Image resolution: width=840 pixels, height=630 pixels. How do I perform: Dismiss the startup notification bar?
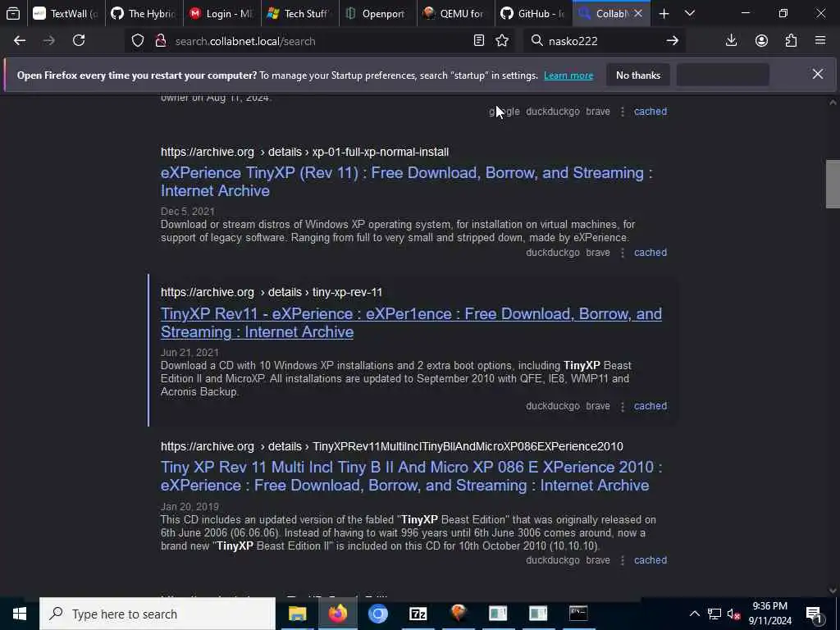(x=818, y=75)
